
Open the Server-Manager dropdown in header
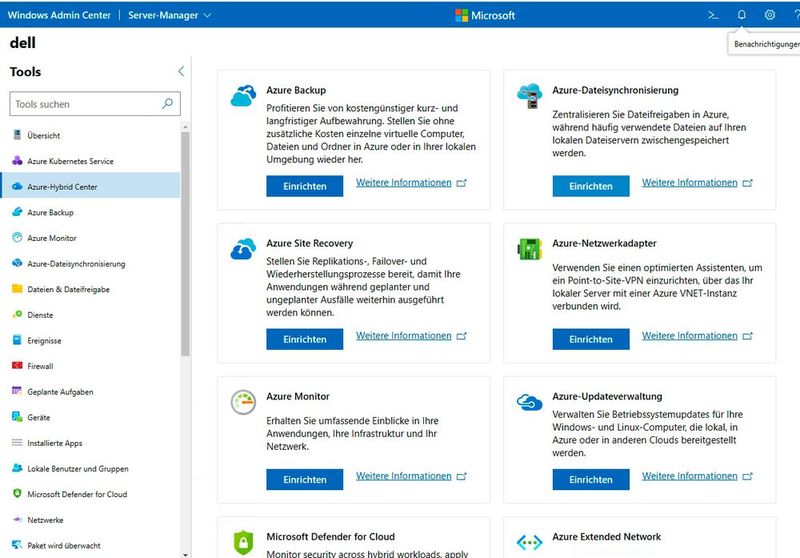(x=169, y=15)
